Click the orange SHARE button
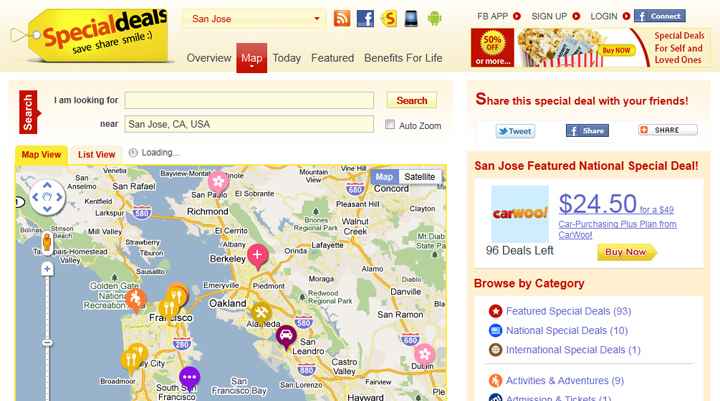 coord(668,130)
